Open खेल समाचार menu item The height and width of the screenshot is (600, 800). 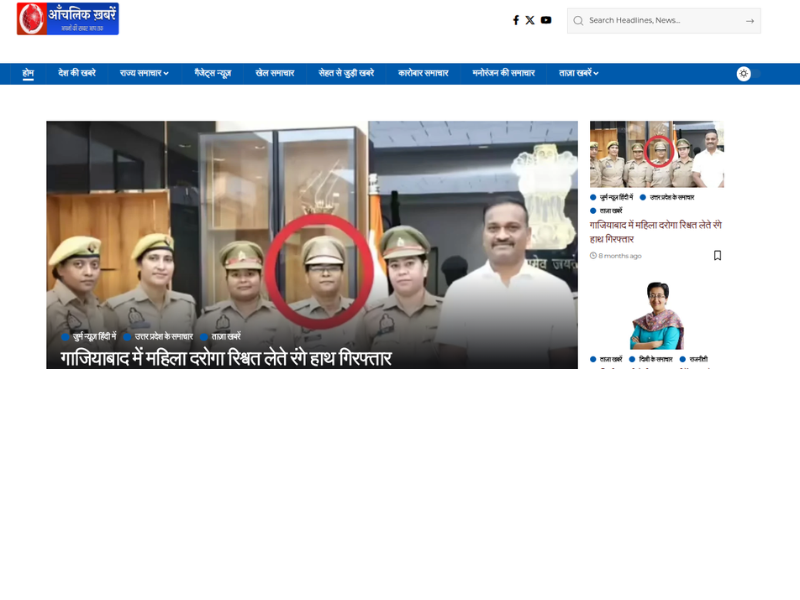pyautogui.click(x=275, y=73)
